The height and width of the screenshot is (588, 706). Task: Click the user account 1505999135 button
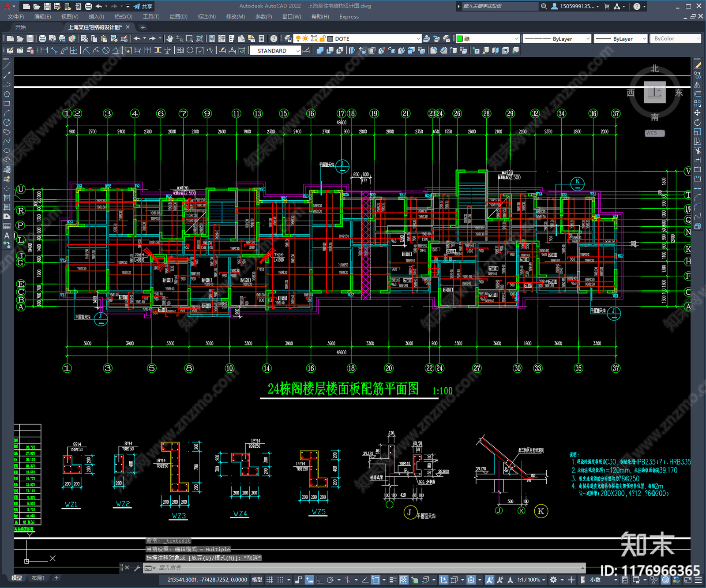[x=575, y=6]
